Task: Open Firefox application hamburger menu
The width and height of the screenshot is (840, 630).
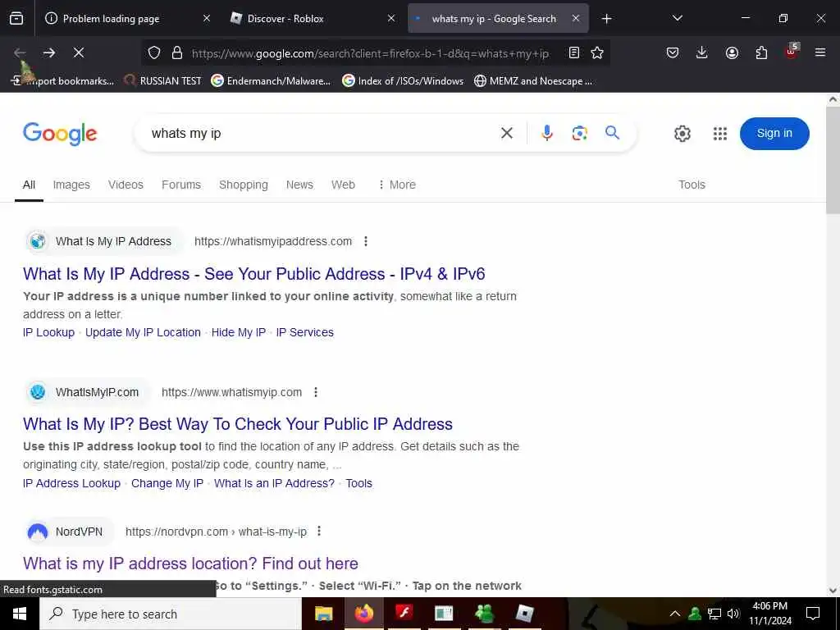Action: point(820,52)
